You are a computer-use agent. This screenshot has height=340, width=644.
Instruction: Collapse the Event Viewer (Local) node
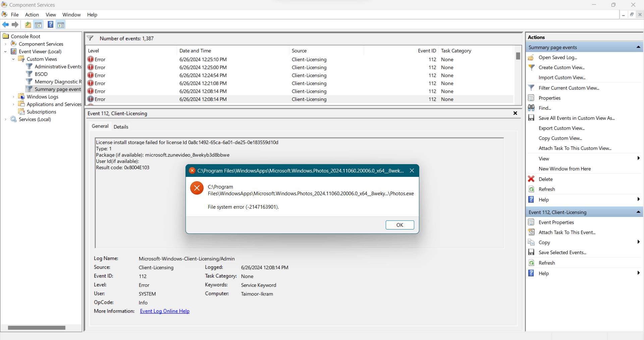[5, 52]
